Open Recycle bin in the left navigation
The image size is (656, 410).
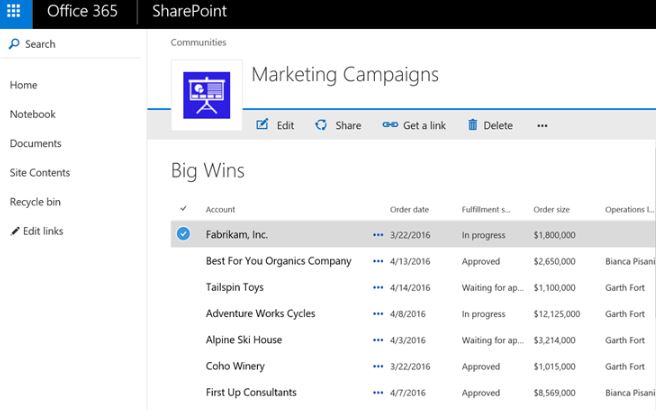35,202
